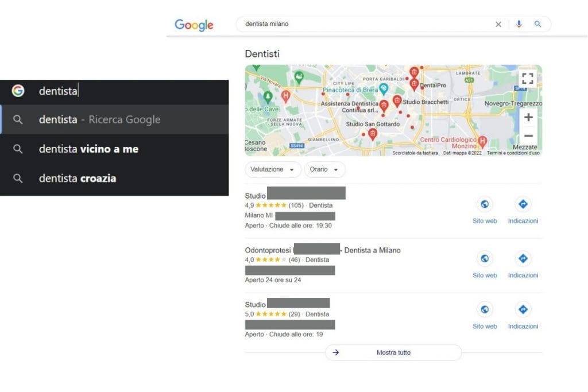Get Indicazioni for 5,0 rated Studio
This screenshot has height=392, width=588.
523,316
